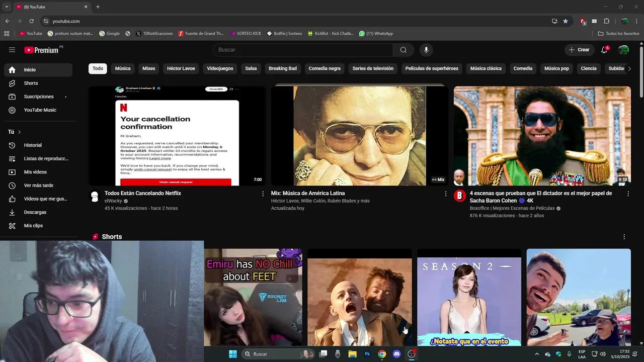Open Todos Están Cancelando Netflix title
Viewport: 644px width, 362px height.
point(143,194)
